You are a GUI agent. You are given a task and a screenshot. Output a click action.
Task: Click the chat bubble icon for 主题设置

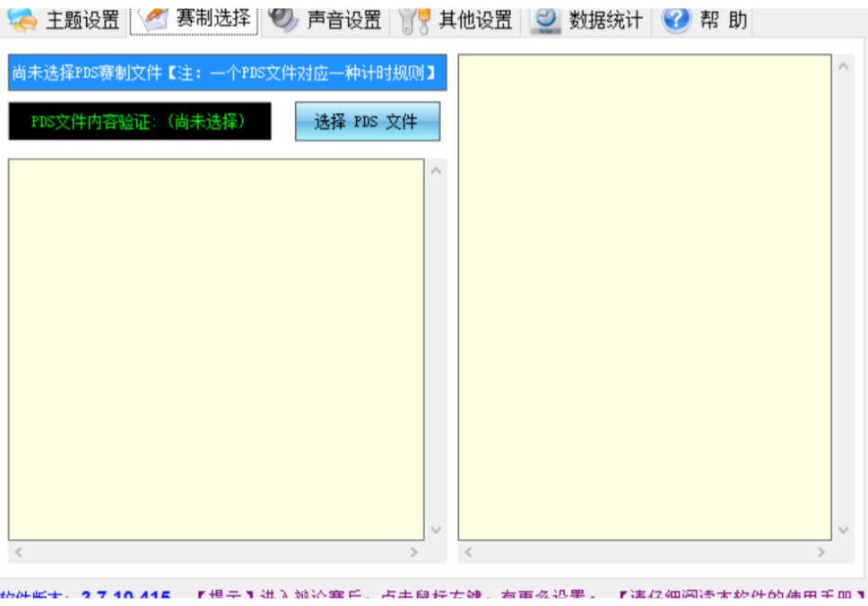tap(23, 18)
